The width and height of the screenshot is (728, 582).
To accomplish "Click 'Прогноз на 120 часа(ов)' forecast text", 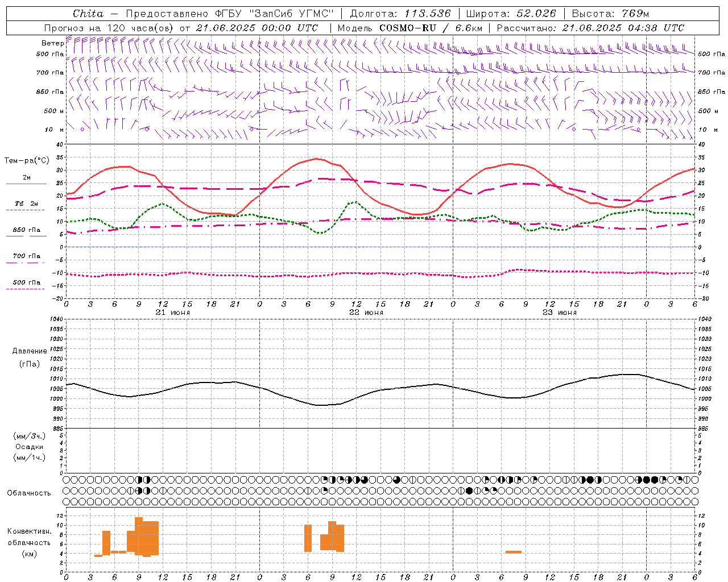I will (110, 28).
